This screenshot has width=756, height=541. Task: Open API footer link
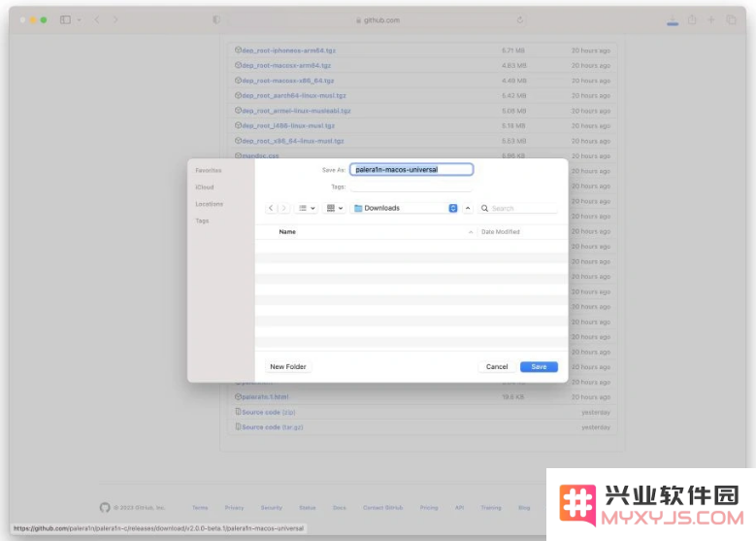(x=459, y=508)
